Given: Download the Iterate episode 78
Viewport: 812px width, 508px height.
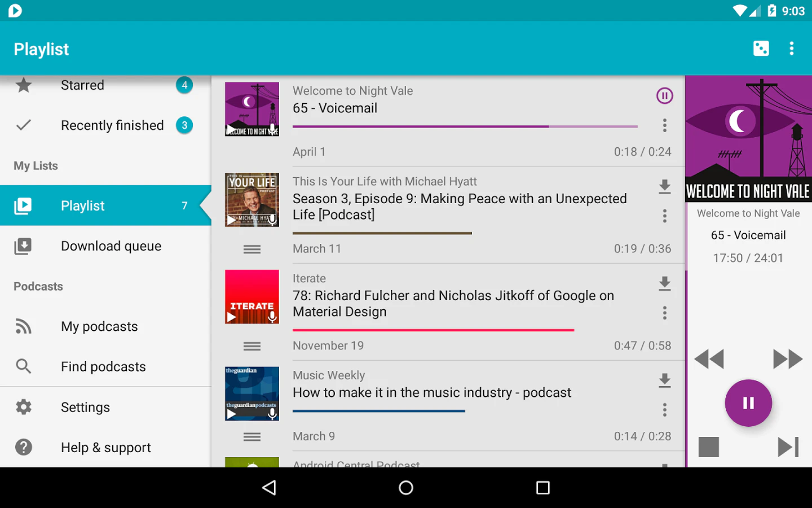Looking at the screenshot, I should point(665,283).
